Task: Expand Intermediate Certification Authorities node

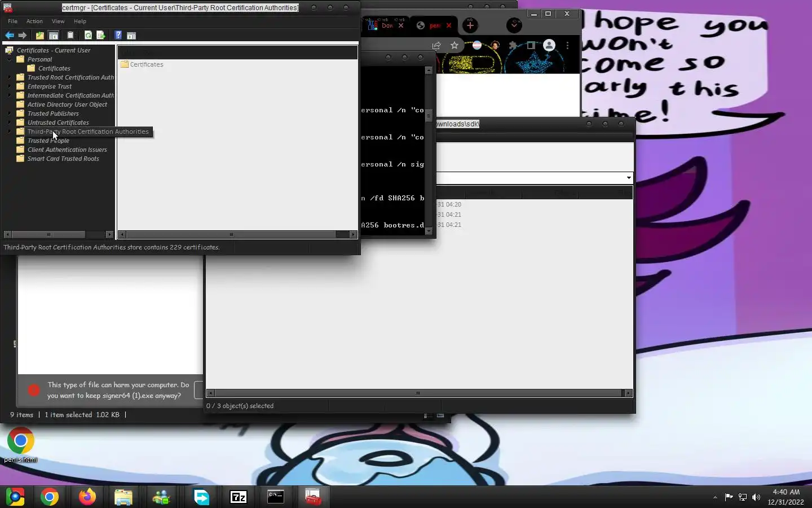Action: point(10,95)
